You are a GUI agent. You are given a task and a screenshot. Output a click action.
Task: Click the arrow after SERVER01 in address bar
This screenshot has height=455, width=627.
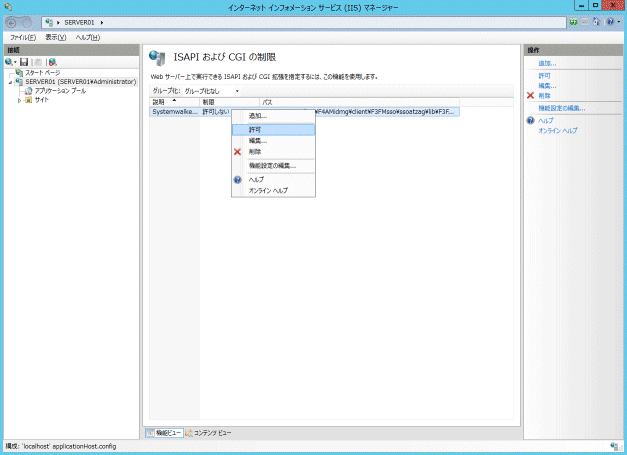pyautogui.click(x=102, y=23)
